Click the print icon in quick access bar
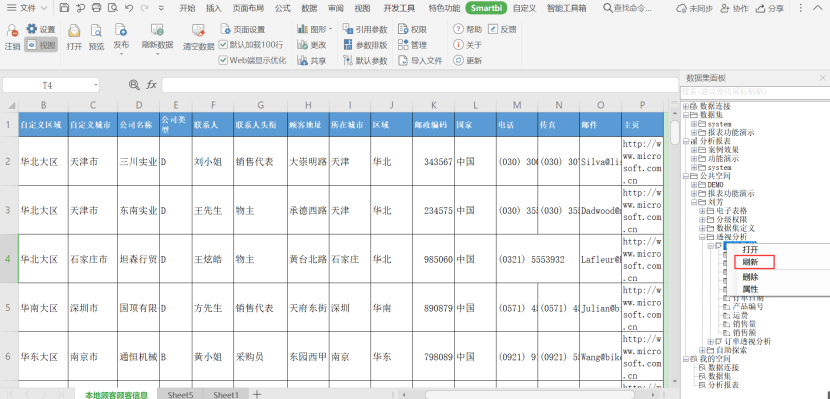The width and height of the screenshot is (830, 399). (96, 8)
